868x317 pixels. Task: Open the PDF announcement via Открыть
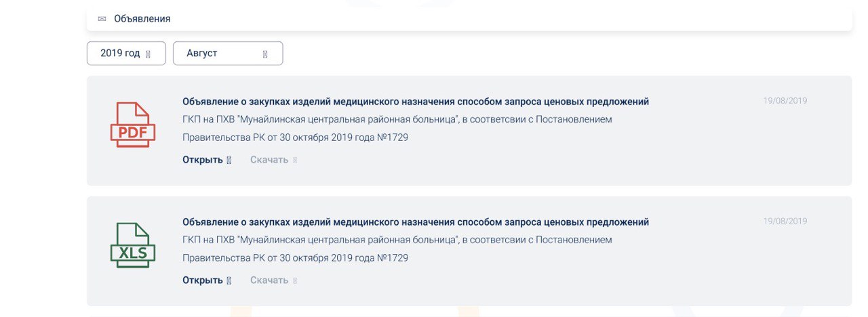coord(203,160)
